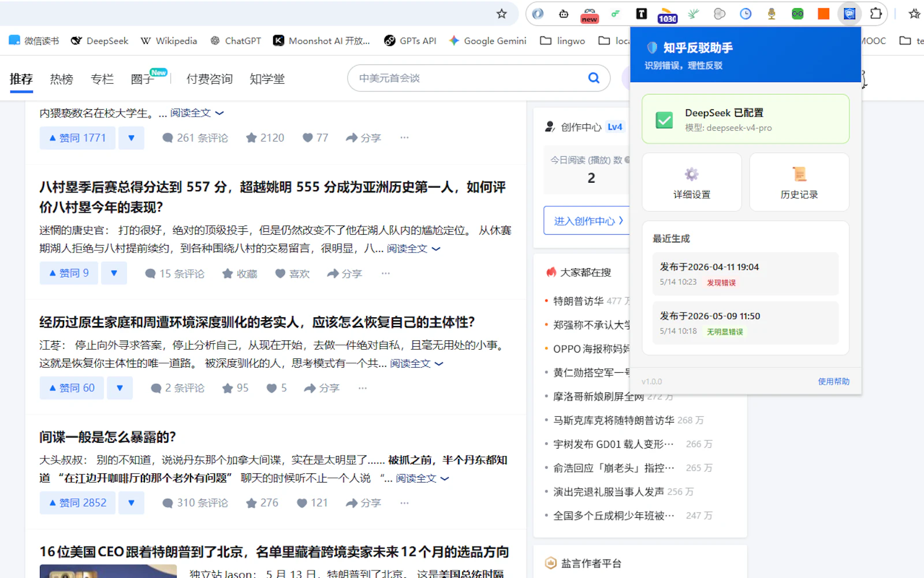Click the orange square extension icon
This screenshot has width=924, height=578.
824,14
